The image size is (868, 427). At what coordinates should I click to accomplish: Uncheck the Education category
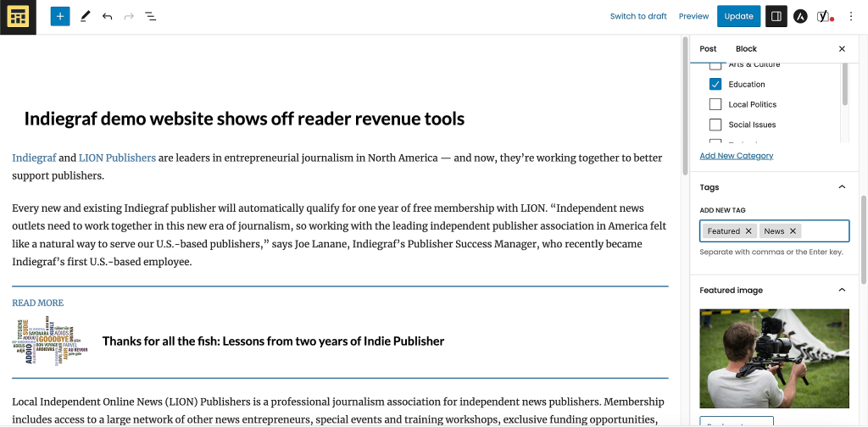[x=715, y=85]
